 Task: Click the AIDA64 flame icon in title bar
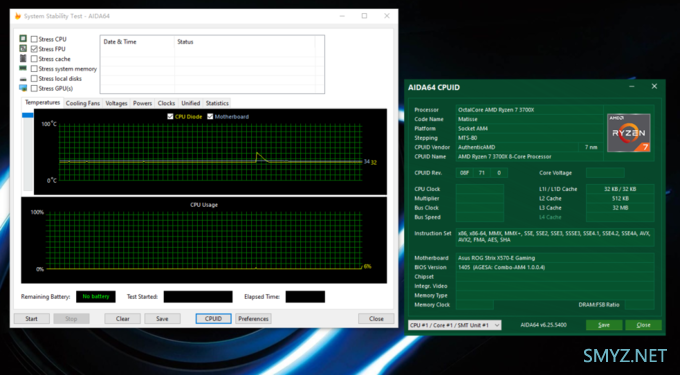[18, 16]
